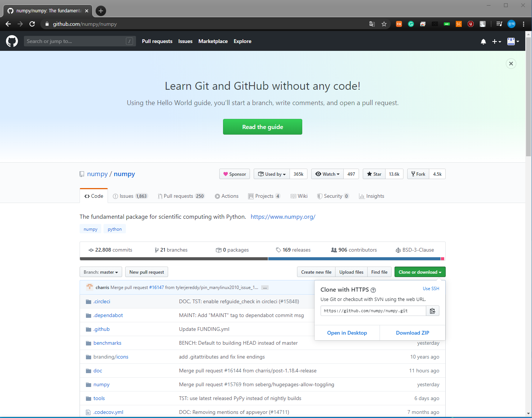Click Download ZIP
This screenshot has height=418, width=532.
tap(412, 333)
